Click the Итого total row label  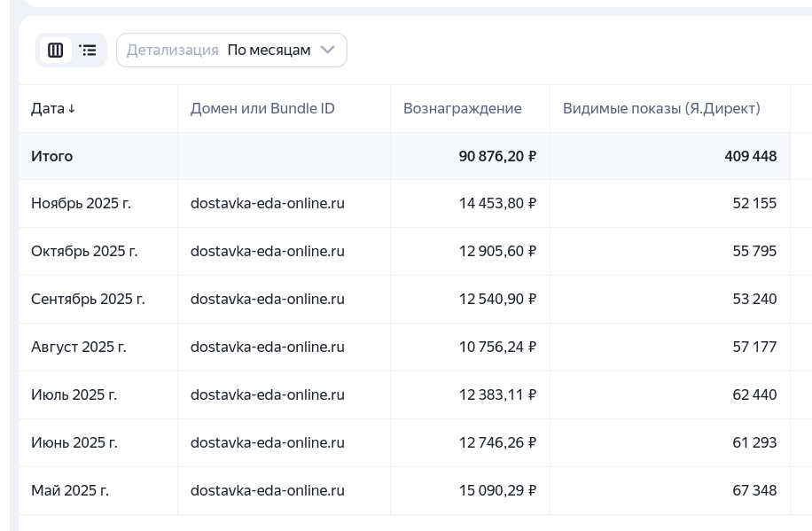click(x=52, y=157)
